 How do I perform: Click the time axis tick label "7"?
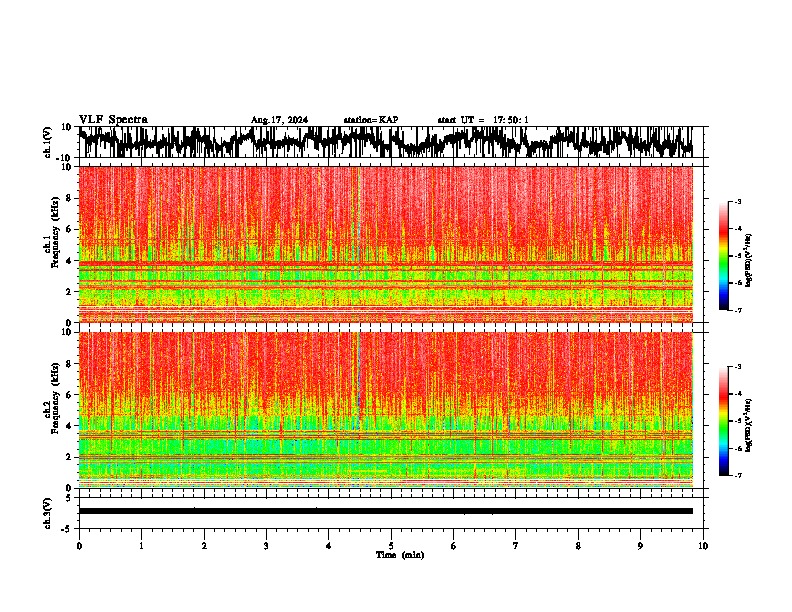coord(516,546)
